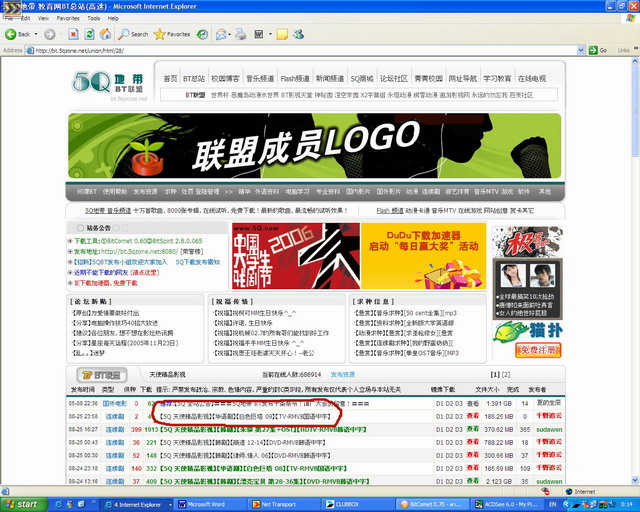
Task: Open the History toolbar icon
Action: tap(202, 34)
